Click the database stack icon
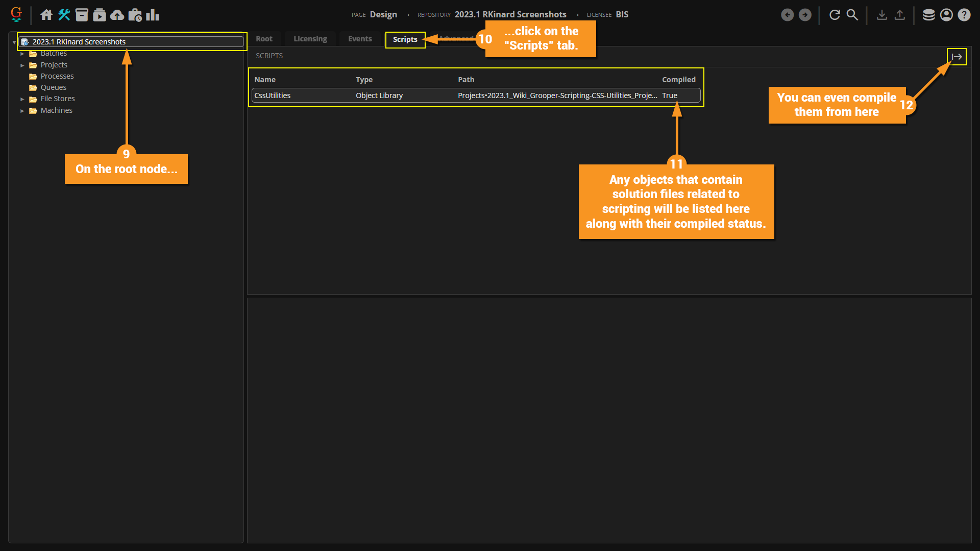The image size is (980, 551). (x=928, y=15)
